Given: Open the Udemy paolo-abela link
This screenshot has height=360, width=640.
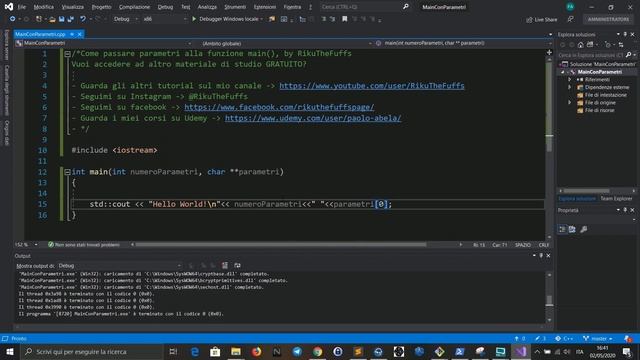Looking at the screenshot, I should tap(313, 118).
